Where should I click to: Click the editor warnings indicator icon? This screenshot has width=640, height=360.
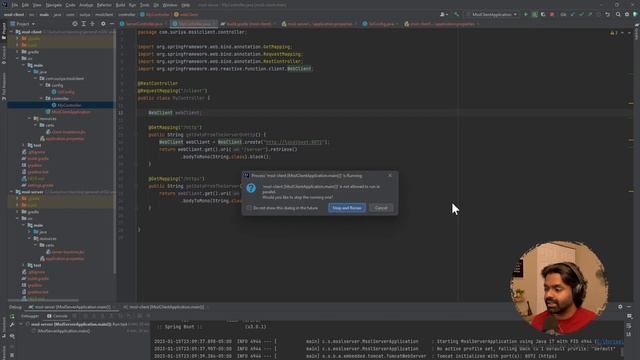point(613,32)
